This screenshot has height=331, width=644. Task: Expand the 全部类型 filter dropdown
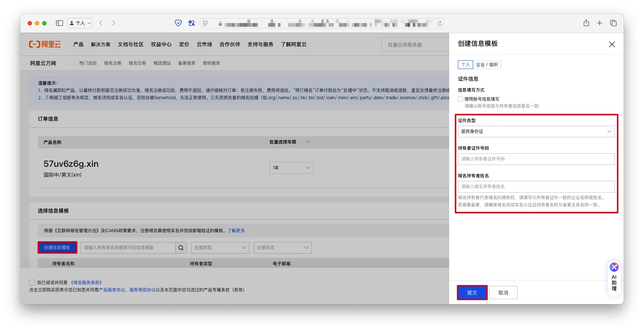click(220, 248)
